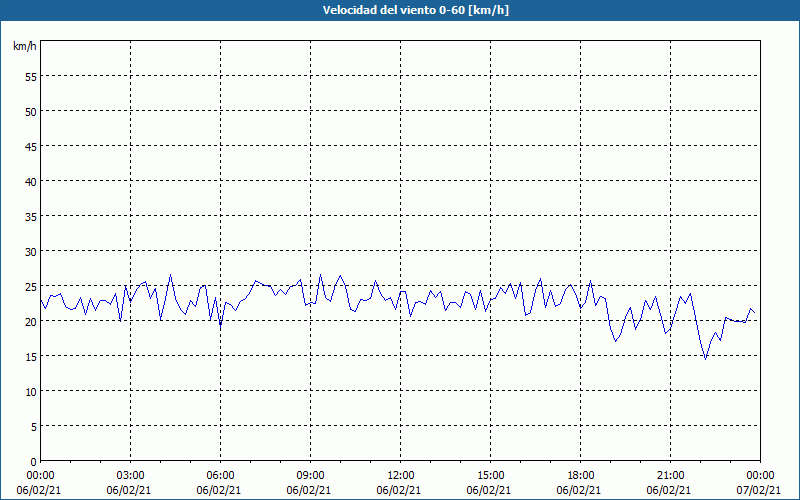The image size is (800, 500).
Task: Click the 30 y-axis label
Action: point(31,252)
